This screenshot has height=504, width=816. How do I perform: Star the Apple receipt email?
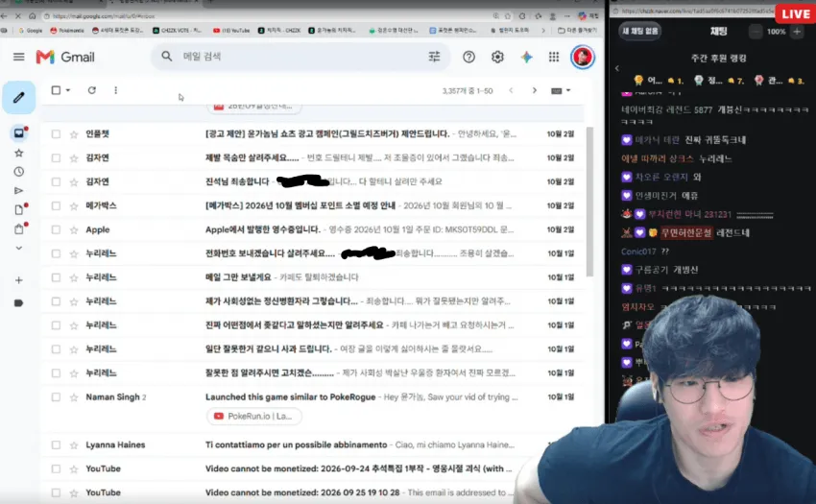74,230
